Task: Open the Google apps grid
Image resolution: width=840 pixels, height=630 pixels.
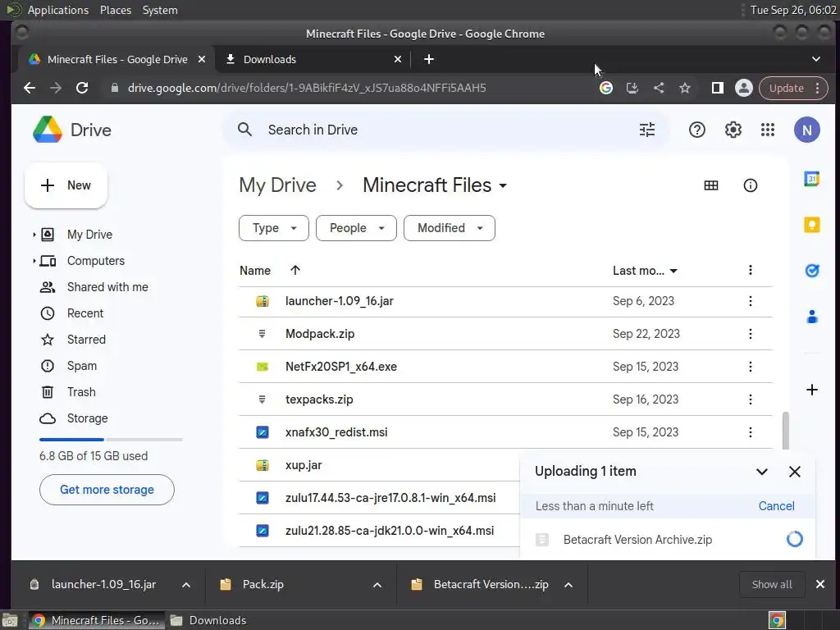Action: pos(768,130)
